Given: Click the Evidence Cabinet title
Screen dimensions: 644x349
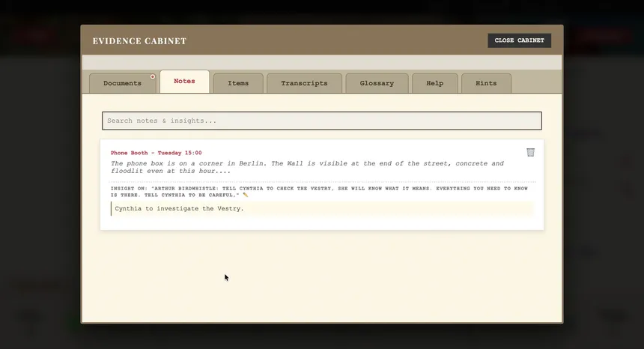Looking at the screenshot, I should coord(139,41).
